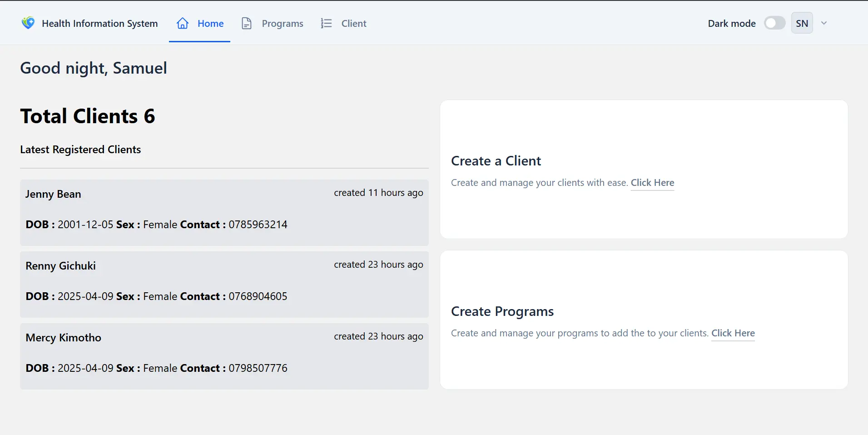Viewport: 868px width, 435px height.
Task: Open Jenny Bean's client name
Action: [x=53, y=194]
